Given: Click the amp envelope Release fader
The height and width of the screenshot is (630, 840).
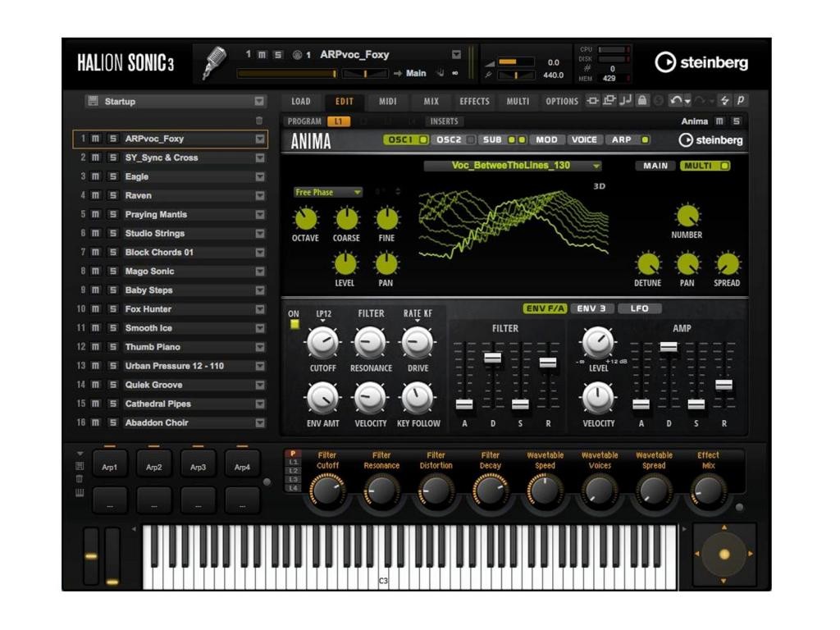Looking at the screenshot, I should [x=724, y=385].
